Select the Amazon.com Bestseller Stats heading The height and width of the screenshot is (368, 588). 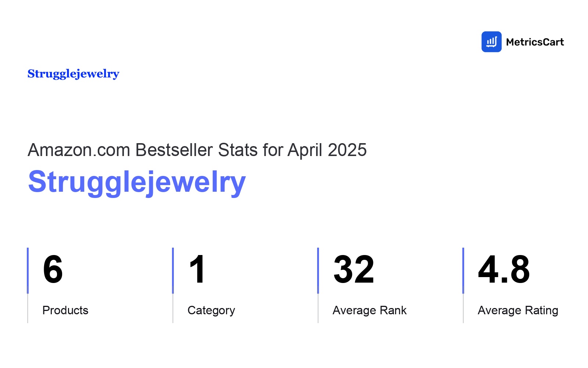(x=197, y=150)
